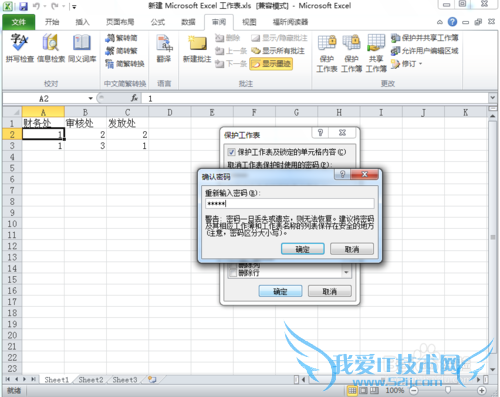Image resolution: width=500 pixels, height=397 pixels.
Task: Show/Hide comment (显示/隐藏批注)
Action: pyautogui.click(x=279, y=38)
